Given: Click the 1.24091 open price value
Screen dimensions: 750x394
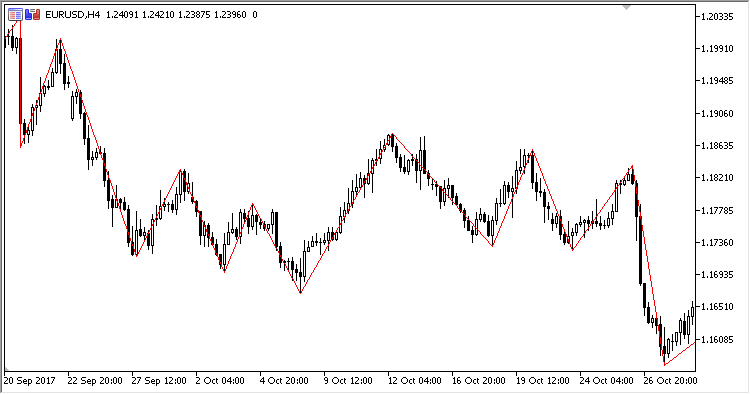Looking at the screenshot, I should (122, 15).
